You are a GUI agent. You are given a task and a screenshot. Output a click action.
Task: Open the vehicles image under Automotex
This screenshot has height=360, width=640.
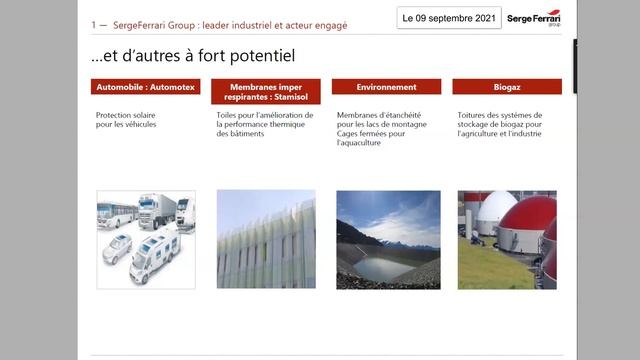[x=146, y=240]
